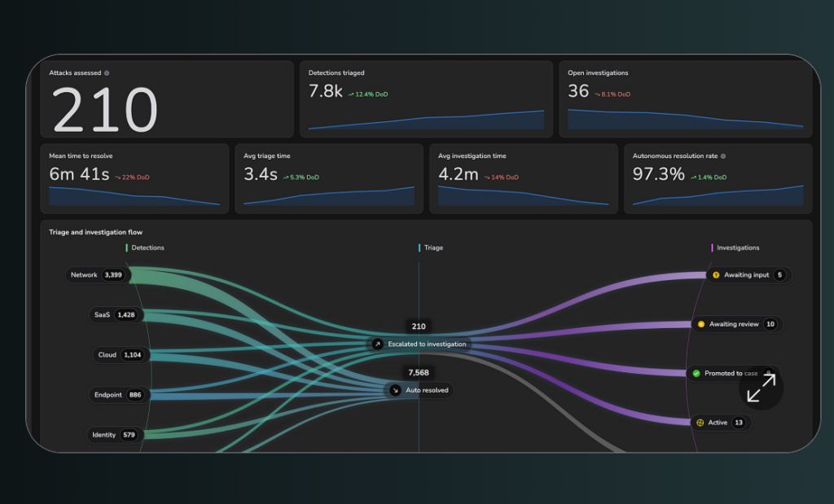Screen dimensions: 834x504
Task: Click the Autonomous resolution rate sparkline
Action: coord(718,195)
